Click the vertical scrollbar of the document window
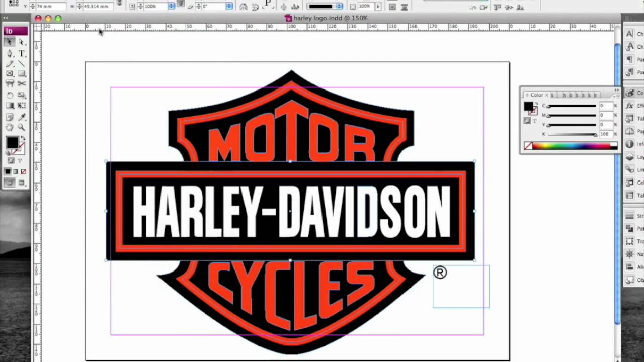 [x=617, y=184]
